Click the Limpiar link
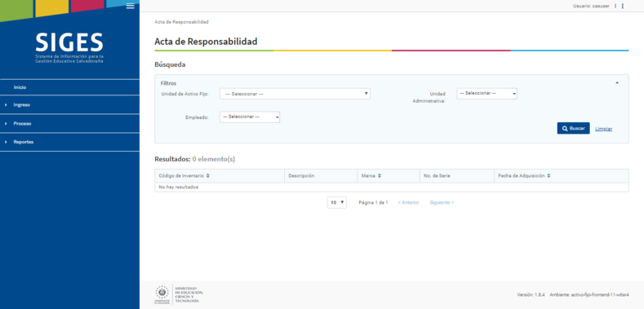644x309 pixels. tap(604, 129)
